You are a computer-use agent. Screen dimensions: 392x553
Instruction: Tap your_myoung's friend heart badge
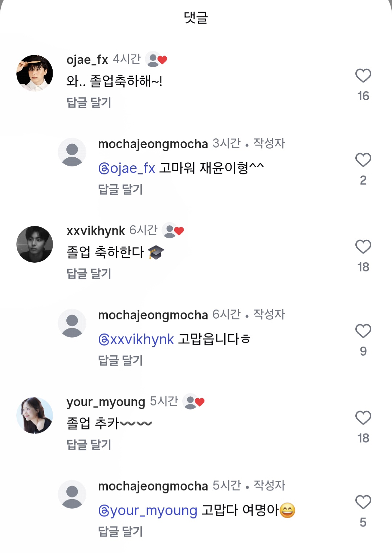[194, 401]
